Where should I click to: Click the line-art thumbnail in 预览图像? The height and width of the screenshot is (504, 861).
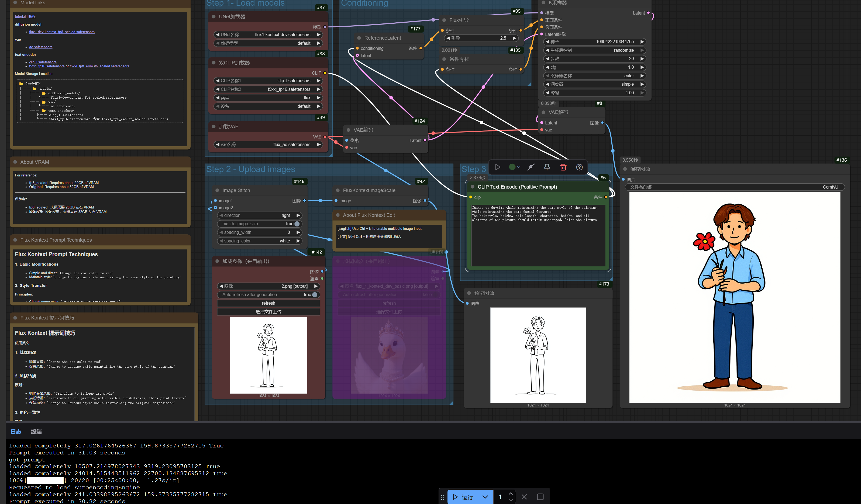[538, 355]
